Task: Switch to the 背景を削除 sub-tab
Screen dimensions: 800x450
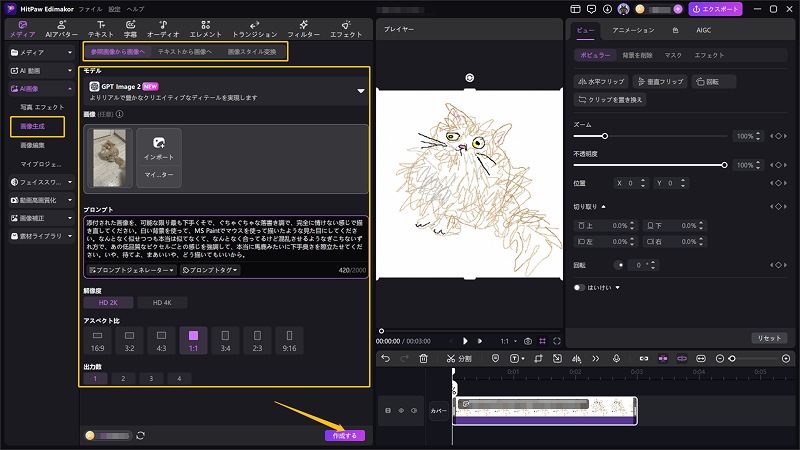Action: (637, 55)
